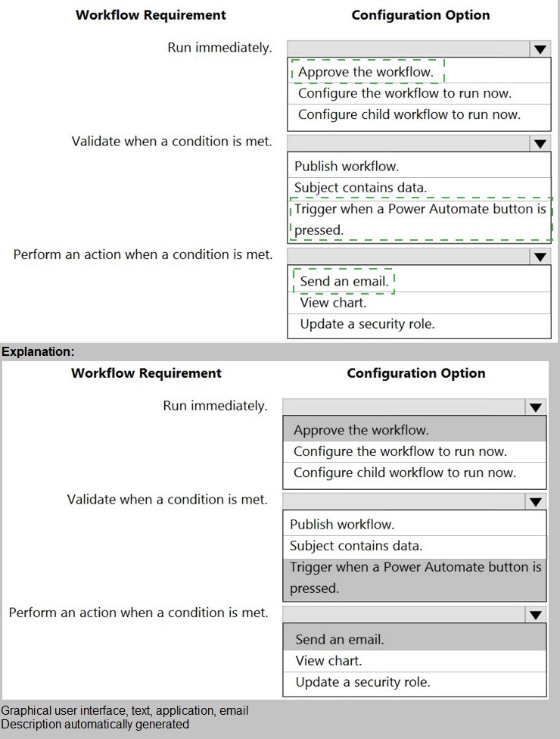Open the Explanation section's 'Validate when a condition' dropdown
The width and height of the screenshot is (560, 739).
(x=535, y=501)
